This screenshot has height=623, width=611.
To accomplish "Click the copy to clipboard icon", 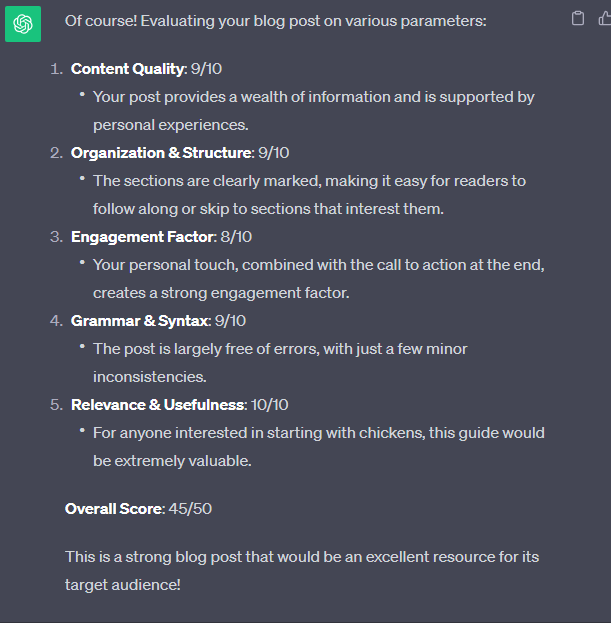I will click(x=578, y=19).
